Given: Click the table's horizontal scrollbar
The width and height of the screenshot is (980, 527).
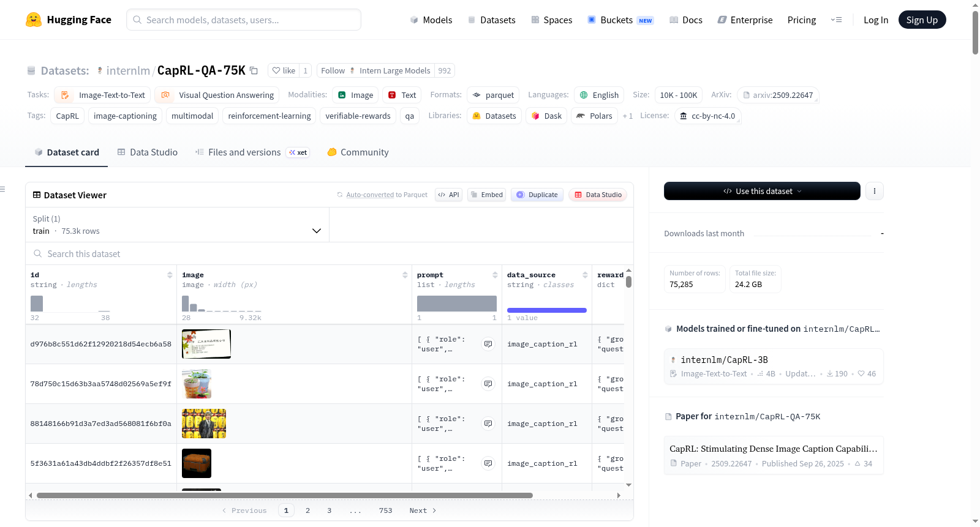Looking at the screenshot, I should (x=285, y=495).
